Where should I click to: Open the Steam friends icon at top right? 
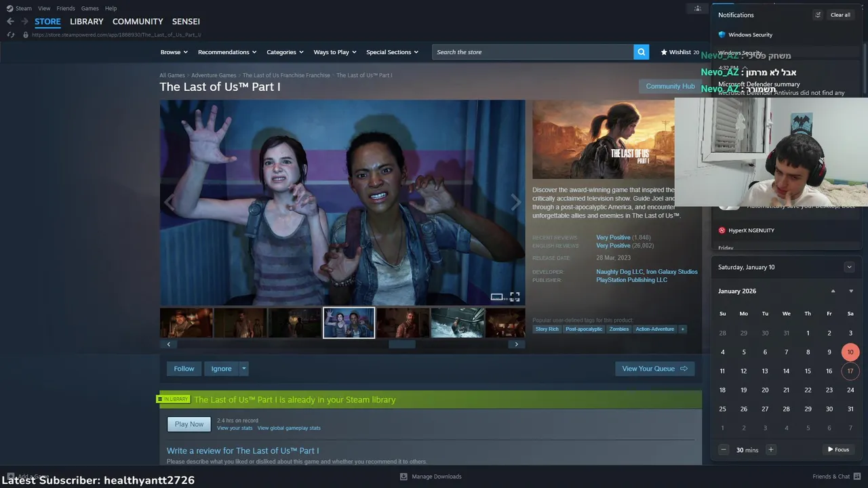tap(697, 8)
